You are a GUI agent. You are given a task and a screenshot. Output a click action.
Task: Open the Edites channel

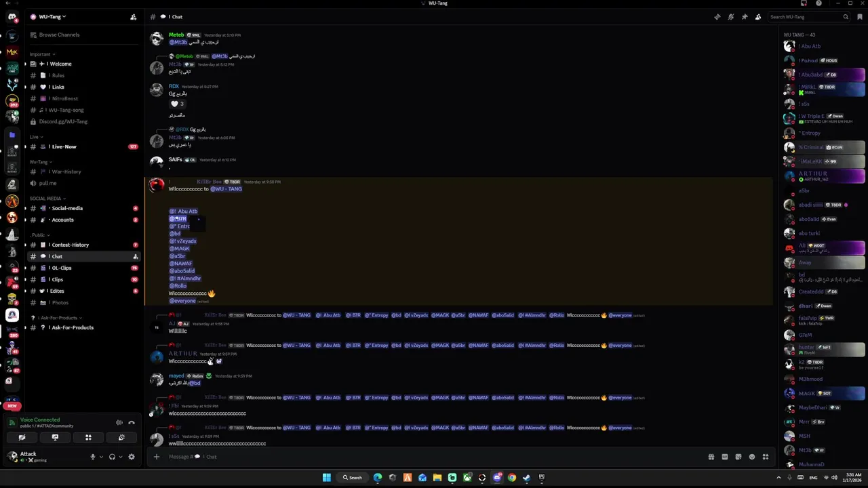[83, 291]
